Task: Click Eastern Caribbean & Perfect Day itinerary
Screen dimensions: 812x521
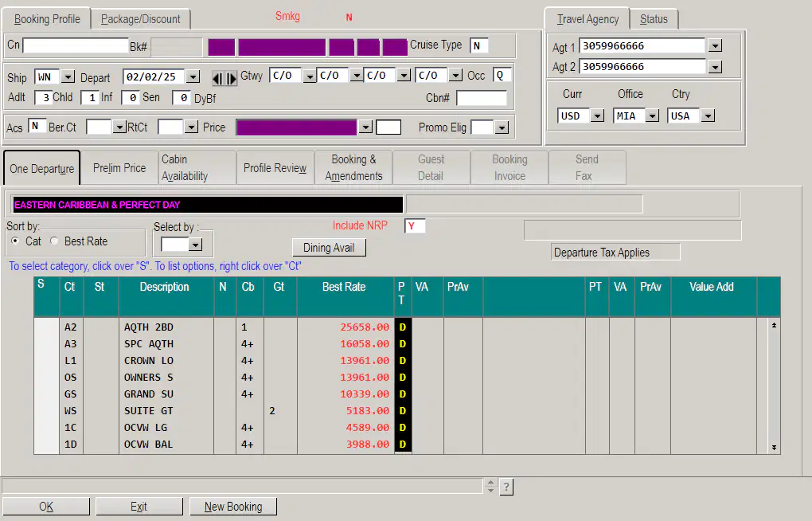Action: pos(207,205)
